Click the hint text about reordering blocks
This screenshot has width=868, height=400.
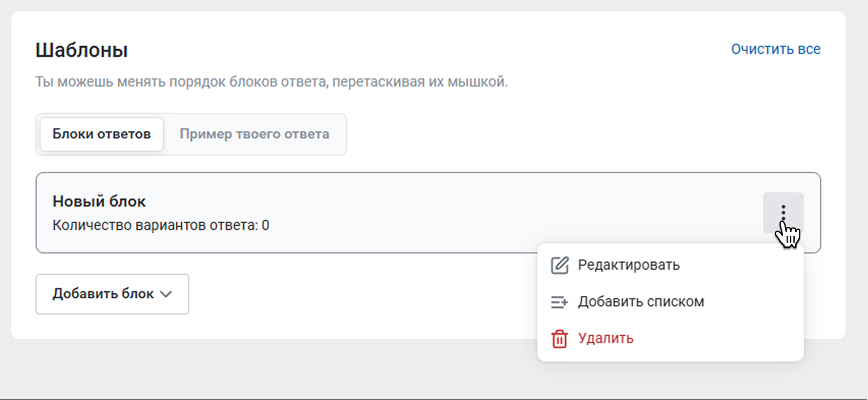coord(271,82)
